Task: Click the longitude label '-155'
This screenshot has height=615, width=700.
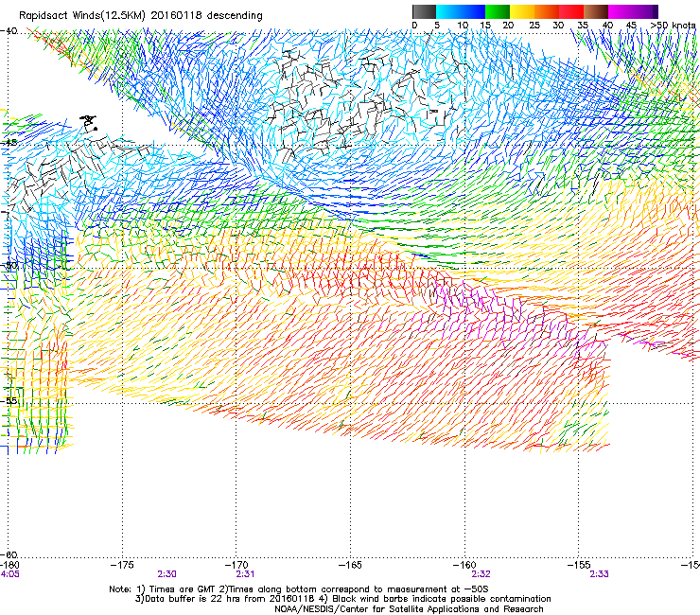Action: [x=579, y=566]
